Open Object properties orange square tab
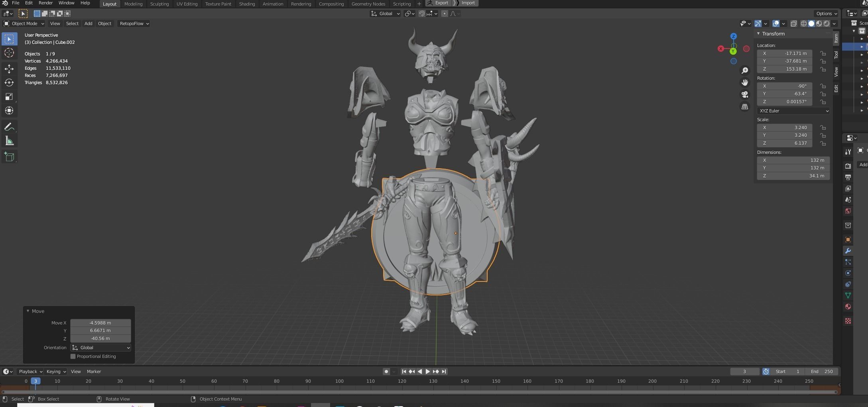 (848, 240)
